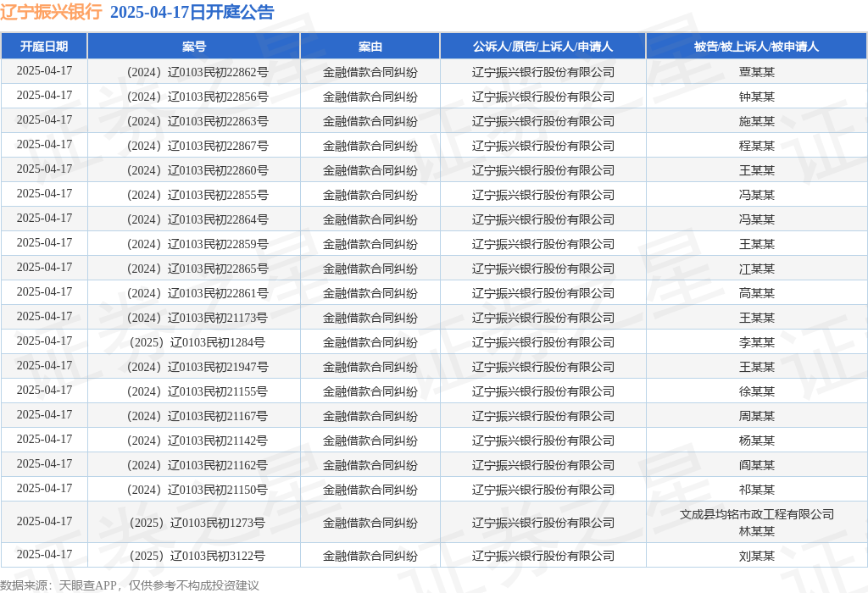Click 金融借款合同纠纷 in the 李某某 row
This screenshot has height=593, width=868.
(370, 342)
